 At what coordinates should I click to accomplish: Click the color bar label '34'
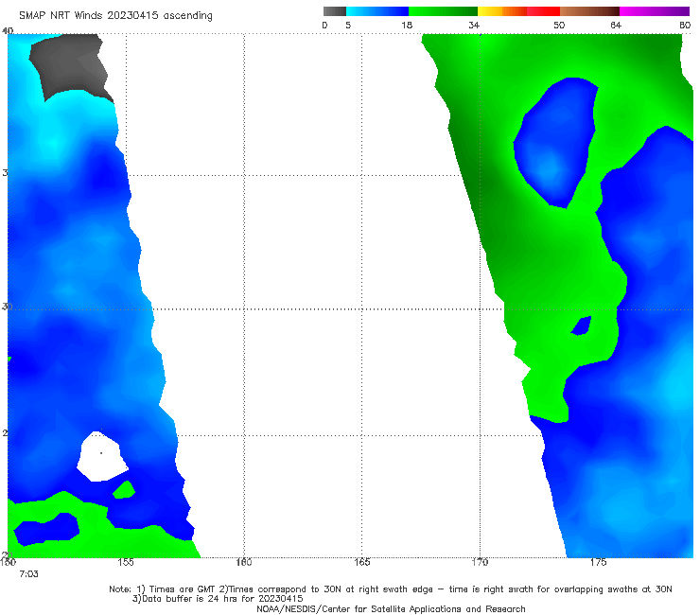point(474,25)
